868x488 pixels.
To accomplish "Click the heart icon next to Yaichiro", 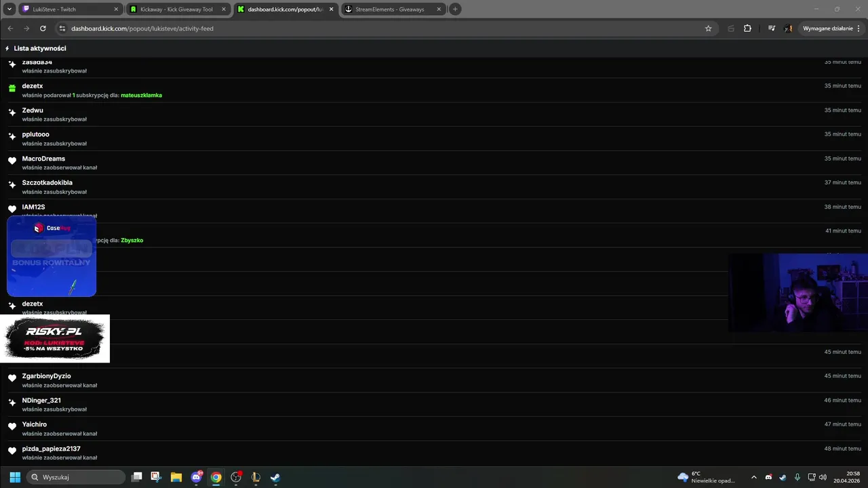I will 12,426.
